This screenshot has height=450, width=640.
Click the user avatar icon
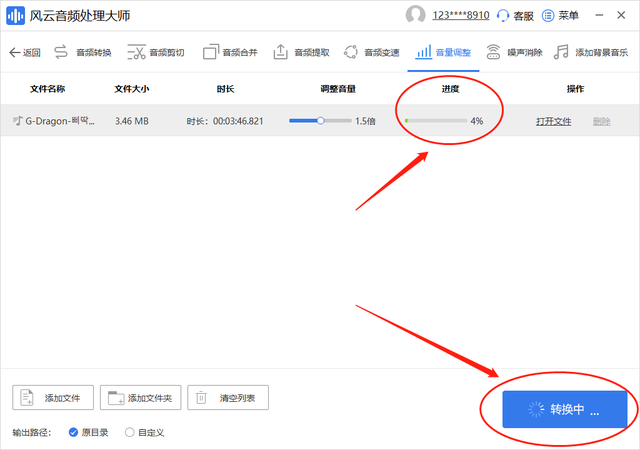coord(415,15)
